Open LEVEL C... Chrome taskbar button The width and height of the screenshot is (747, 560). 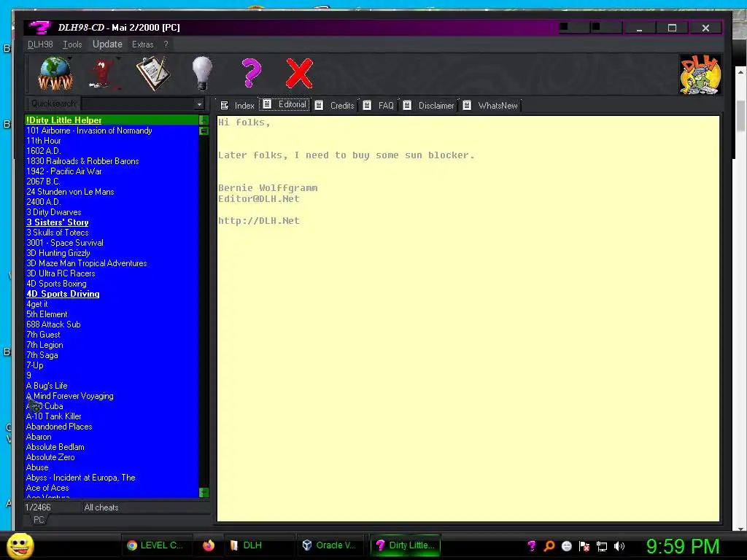(x=156, y=545)
